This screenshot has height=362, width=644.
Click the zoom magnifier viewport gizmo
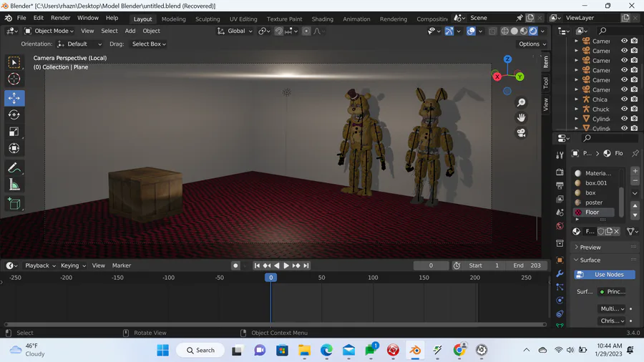[521, 103]
